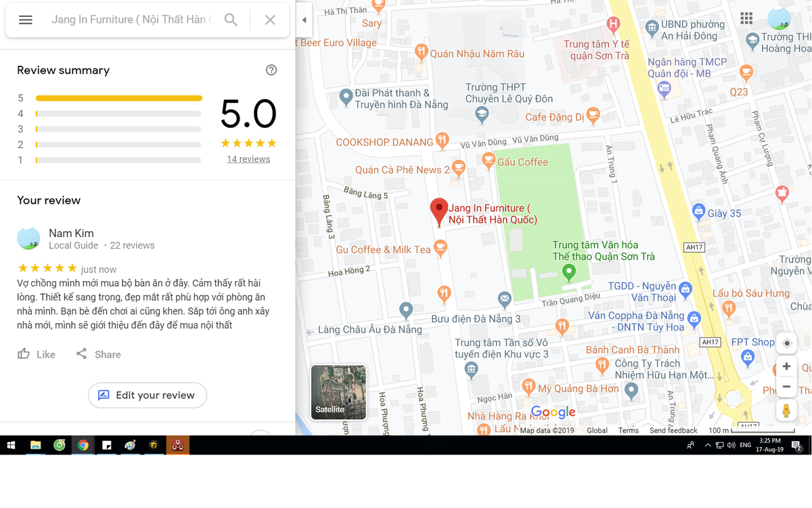
Task: Zoom in the map with plus
Action: tap(786, 366)
